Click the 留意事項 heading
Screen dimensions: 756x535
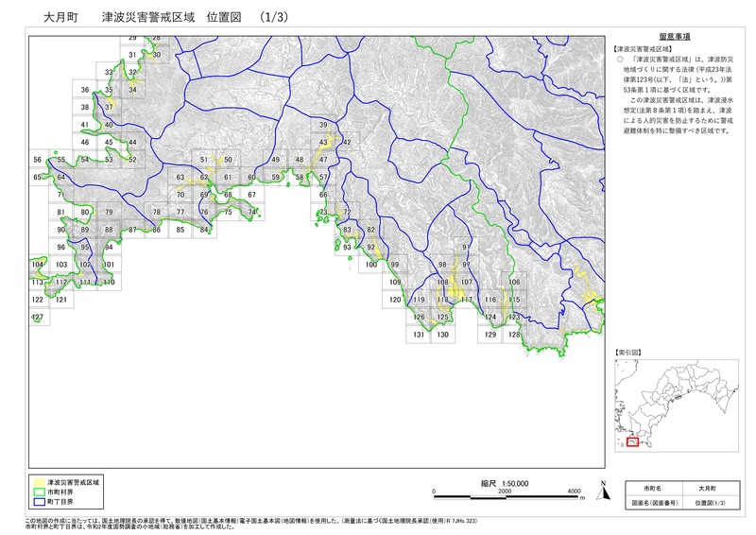671,36
